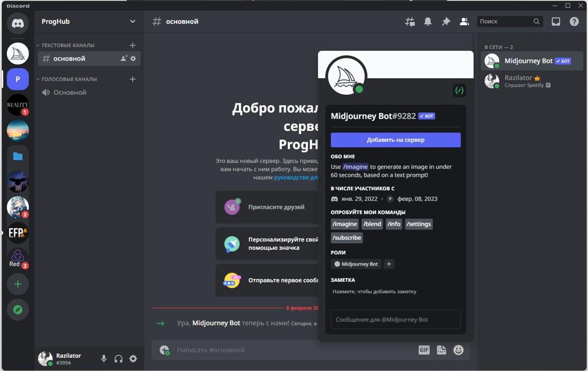Attach file with plus icon
Screen dimensions: 588x371
pyautogui.click(x=164, y=350)
